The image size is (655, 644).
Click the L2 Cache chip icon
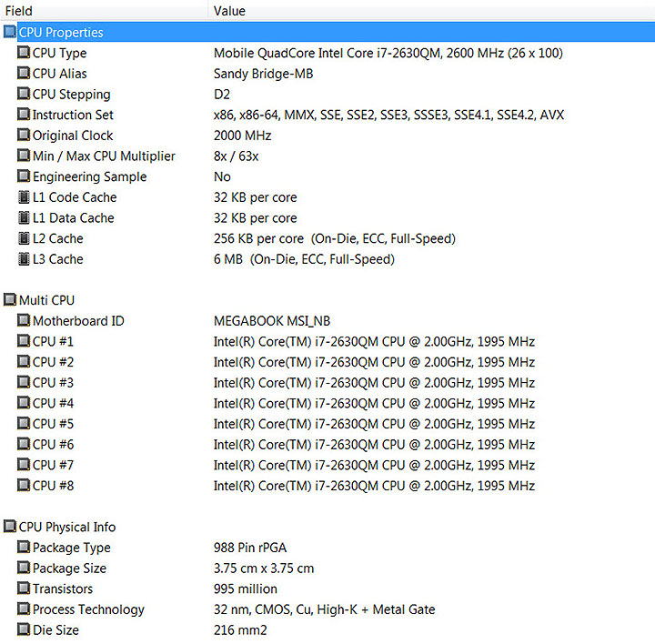point(24,238)
